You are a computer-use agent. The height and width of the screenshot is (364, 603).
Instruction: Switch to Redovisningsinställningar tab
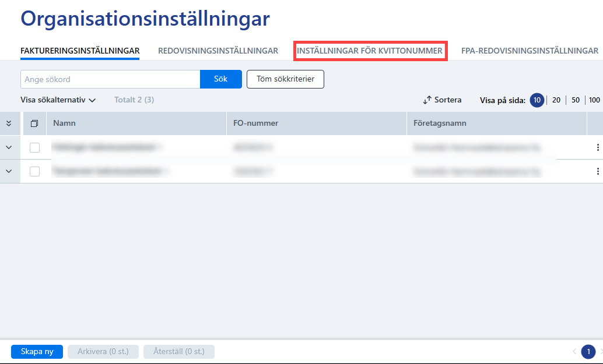(218, 51)
